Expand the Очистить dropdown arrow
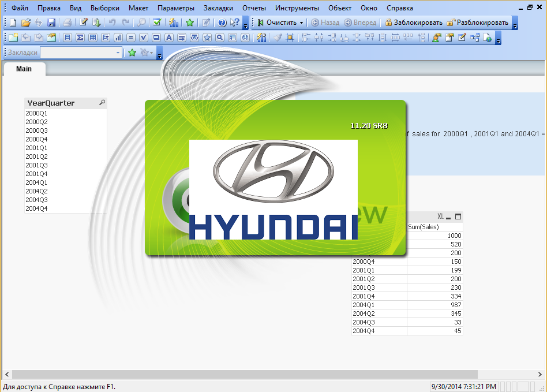The height and width of the screenshot is (392, 547). click(x=301, y=23)
